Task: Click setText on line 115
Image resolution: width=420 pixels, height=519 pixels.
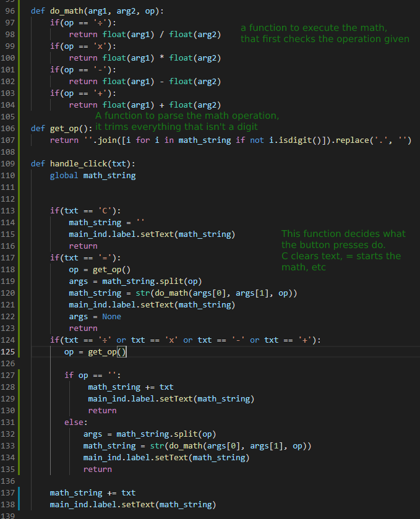Action: (157, 234)
